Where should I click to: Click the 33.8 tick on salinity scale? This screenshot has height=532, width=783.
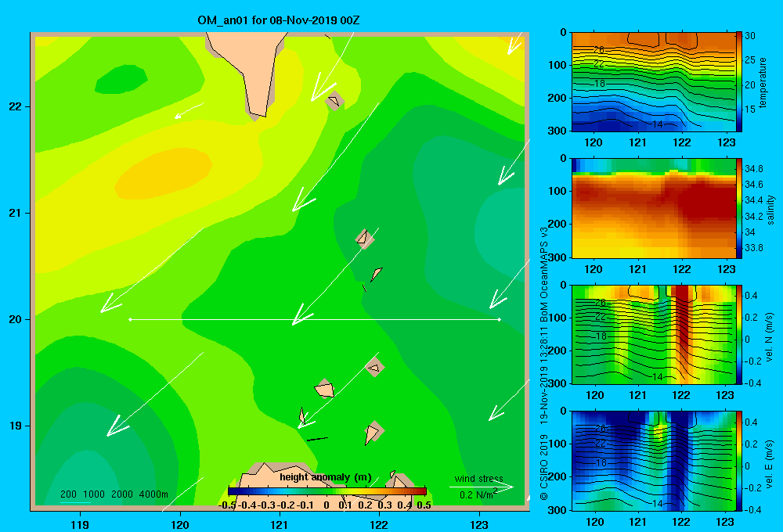tap(753, 247)
